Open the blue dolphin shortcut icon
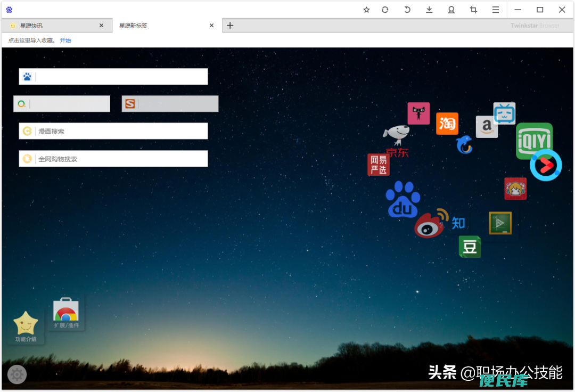The width and height of the screenshot is (575, 392). coord(464,144)
